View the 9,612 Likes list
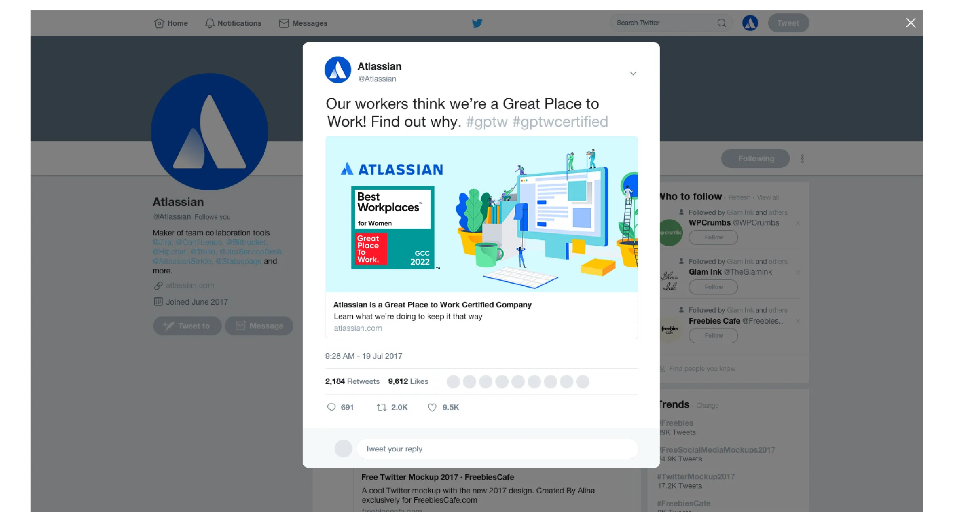980x532 pixels. tap(408, 382)
